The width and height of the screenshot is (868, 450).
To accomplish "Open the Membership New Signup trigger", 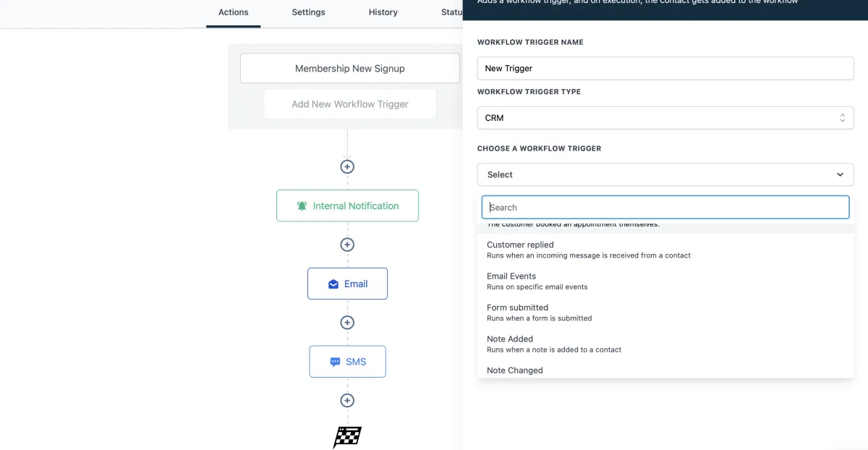I will [350, 68].
